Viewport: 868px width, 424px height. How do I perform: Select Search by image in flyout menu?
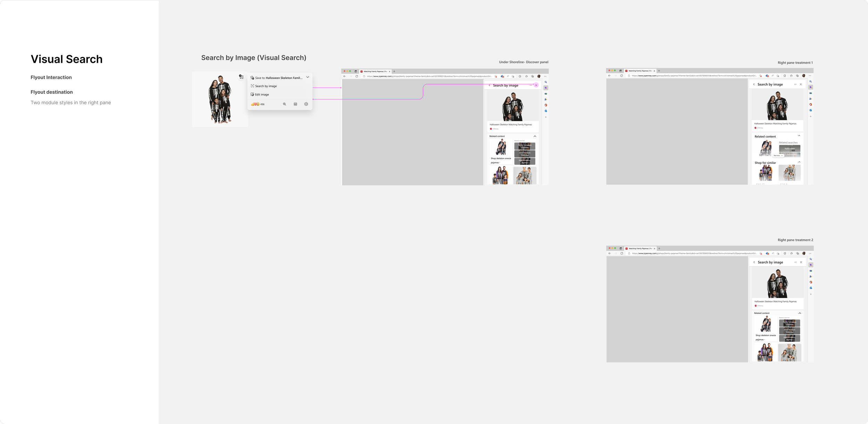266,86
